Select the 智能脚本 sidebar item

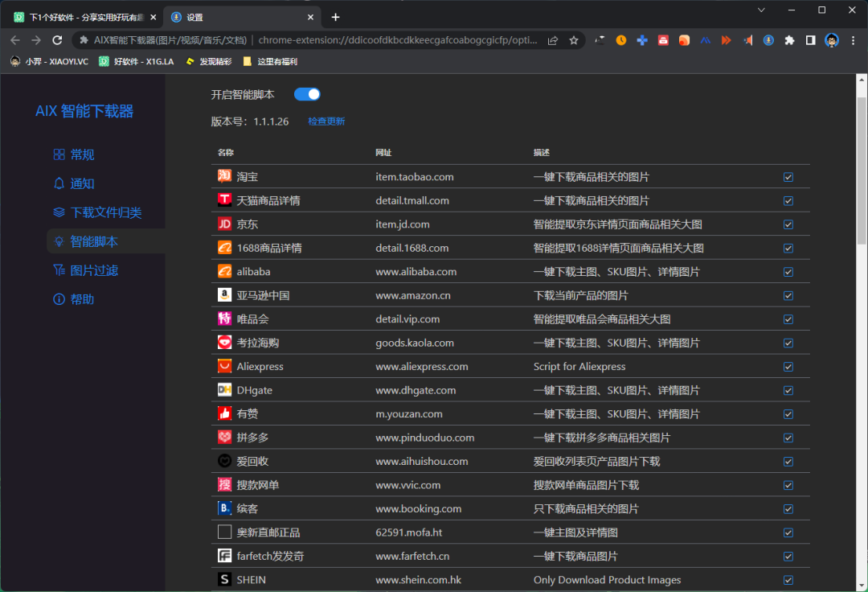[106, 241]
